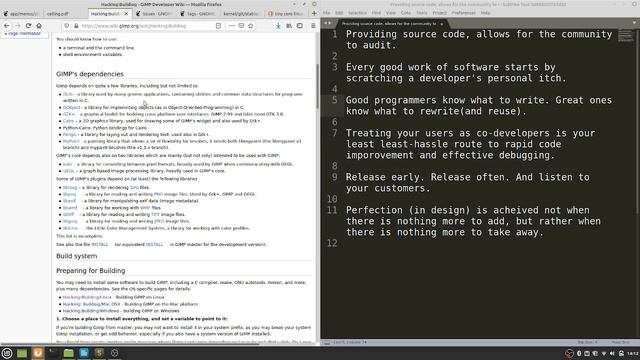
Task: Open Sublime Text Project menu
Action: point(439,13)
